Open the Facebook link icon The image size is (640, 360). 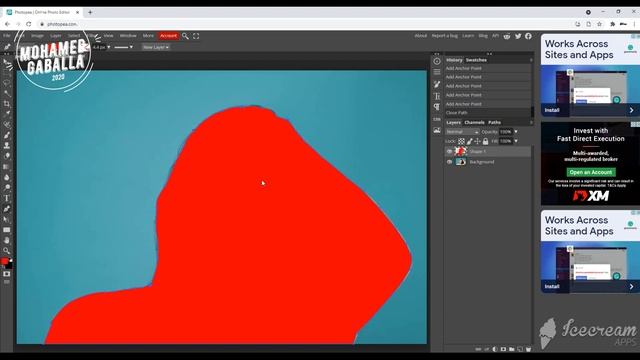(x=529, y=36)
